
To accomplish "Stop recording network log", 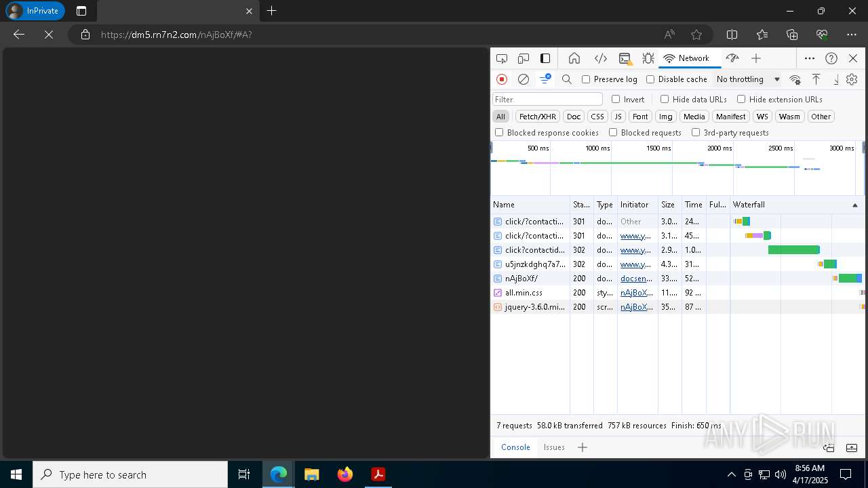I will [502, 79].
